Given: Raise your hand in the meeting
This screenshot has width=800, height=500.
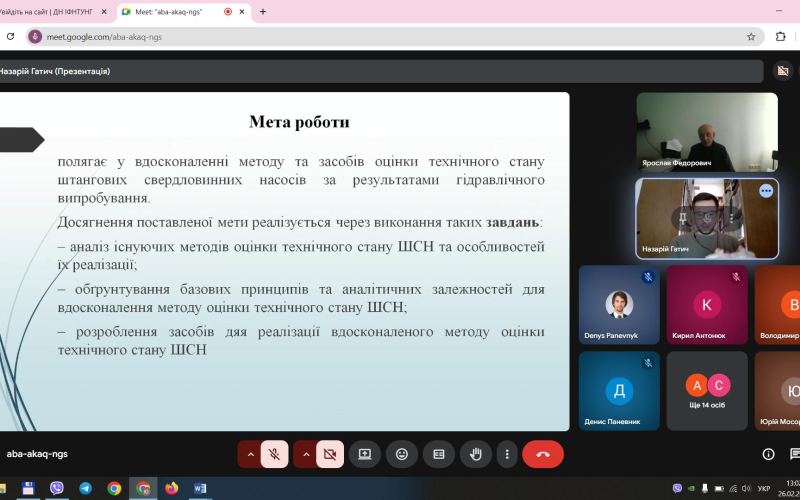Looking at the screenshot, I should pos(476,454).
